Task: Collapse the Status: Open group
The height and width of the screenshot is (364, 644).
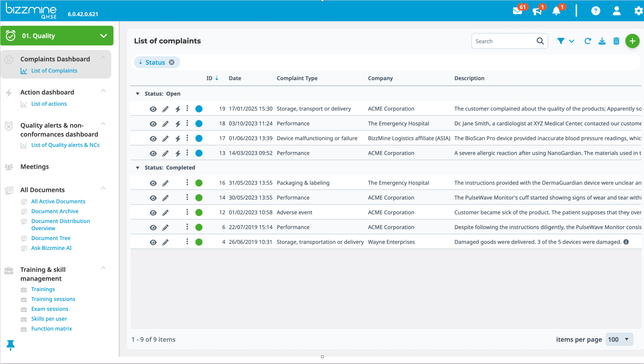Action: [x=138, y=94]
